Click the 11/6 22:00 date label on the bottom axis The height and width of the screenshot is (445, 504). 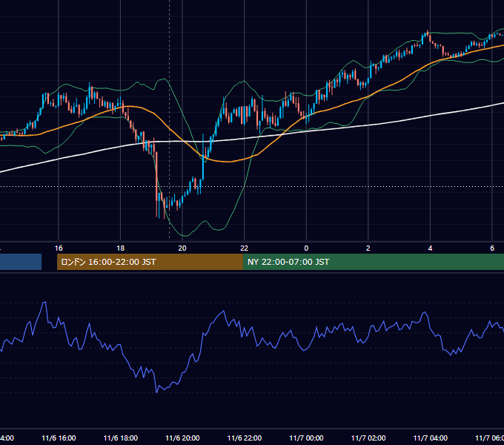245,438
